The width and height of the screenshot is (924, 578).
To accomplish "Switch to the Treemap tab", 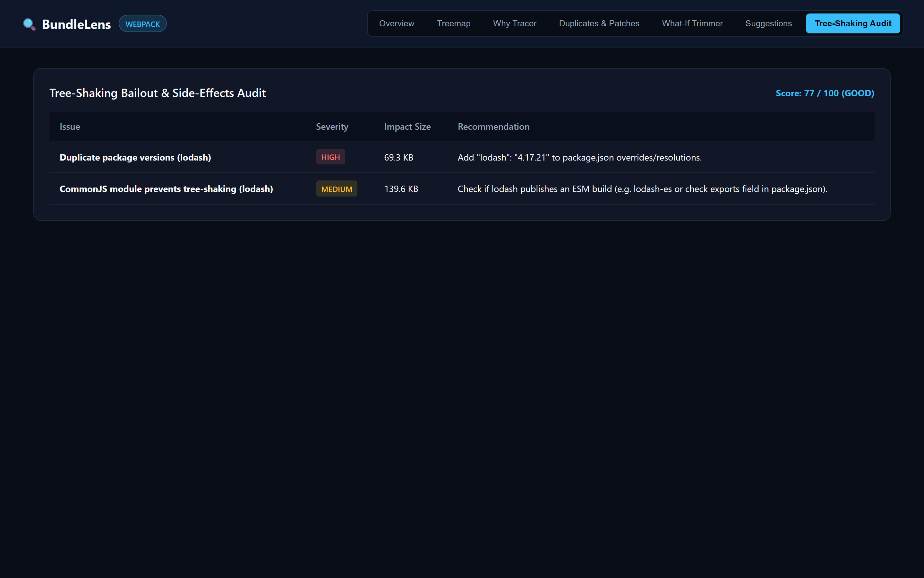I will (454, 23).
